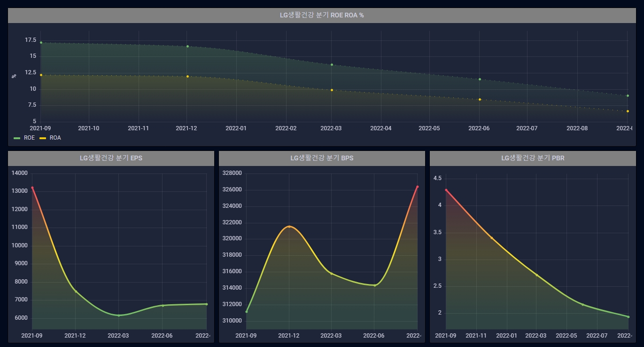Click the PBR data point near 2.15

[x=582, y=304]
